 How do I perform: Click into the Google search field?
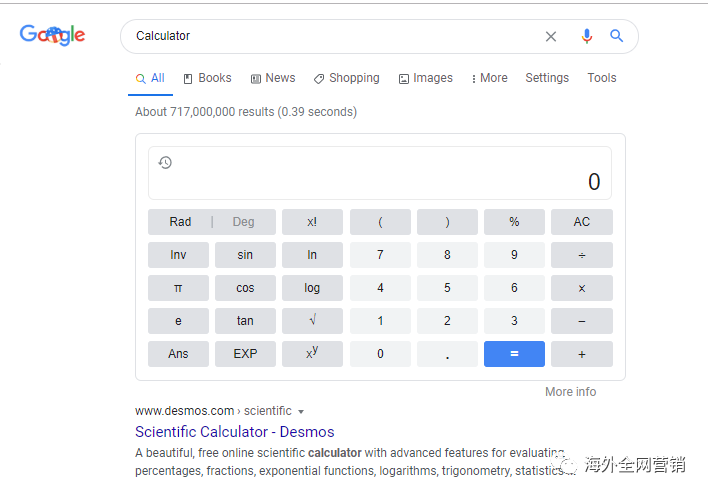pos(330,36)
